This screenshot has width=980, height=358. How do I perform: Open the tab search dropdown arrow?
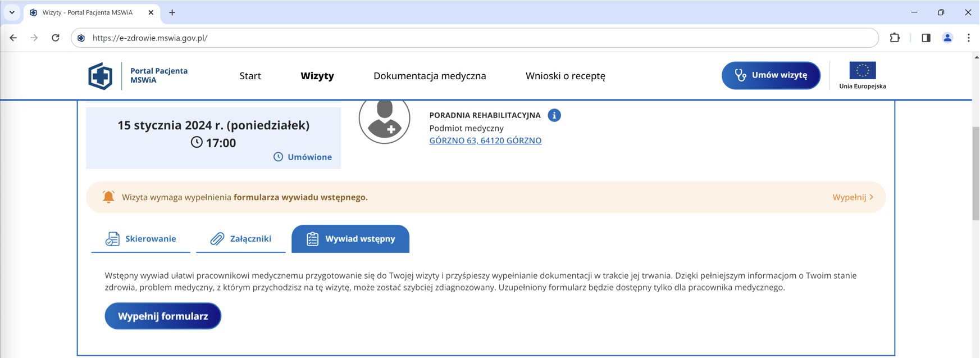tap(12, 12)
